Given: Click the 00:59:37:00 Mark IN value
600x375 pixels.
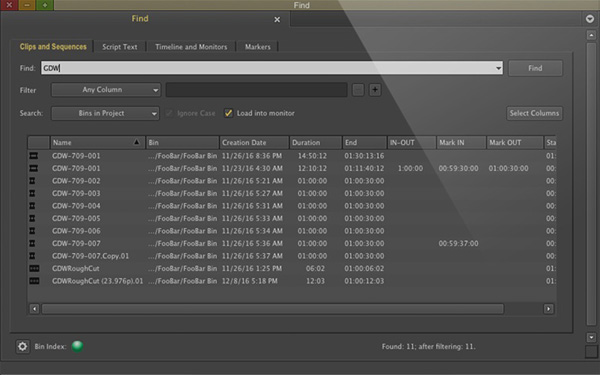Looking at the screenshot, I should [458, 243].
